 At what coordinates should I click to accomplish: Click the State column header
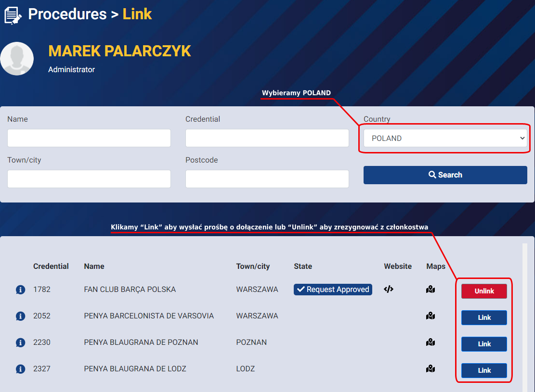click(303, 266)
